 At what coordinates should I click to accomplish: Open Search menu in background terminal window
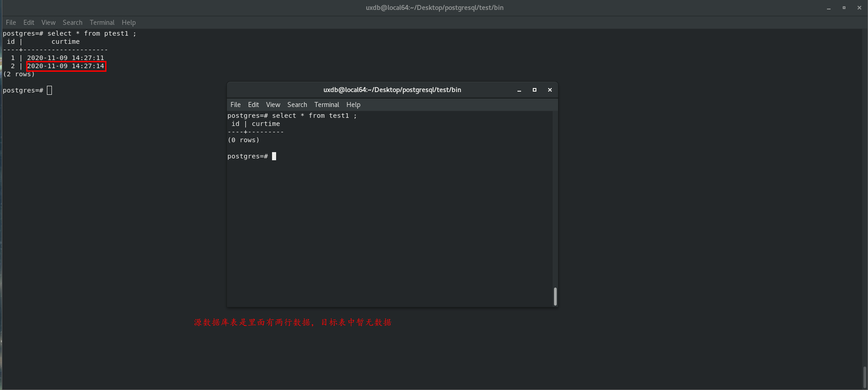(73, 23)
